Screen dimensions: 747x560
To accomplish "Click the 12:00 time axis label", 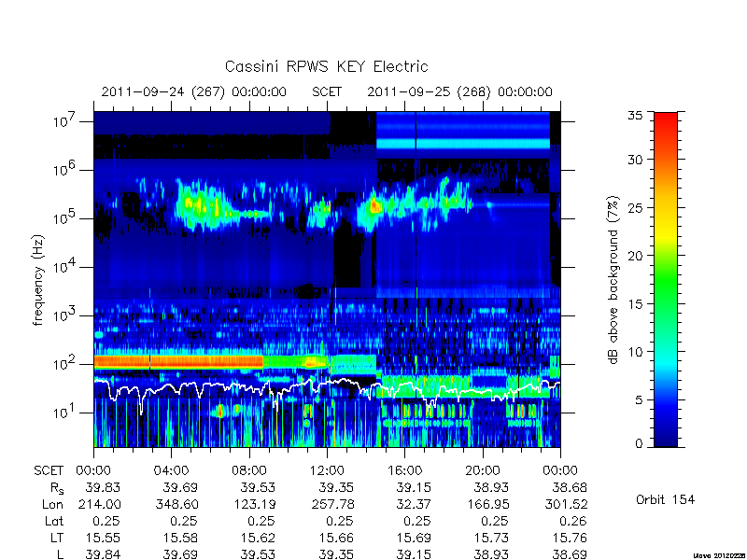I will pos(327,470).
